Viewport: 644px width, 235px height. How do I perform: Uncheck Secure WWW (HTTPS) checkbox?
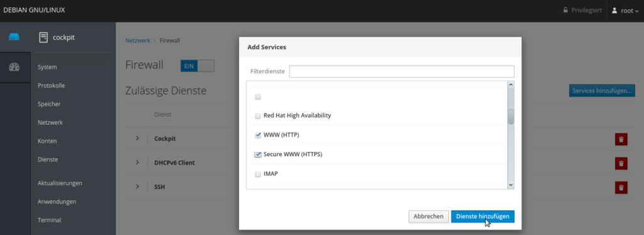coord(258,154)
